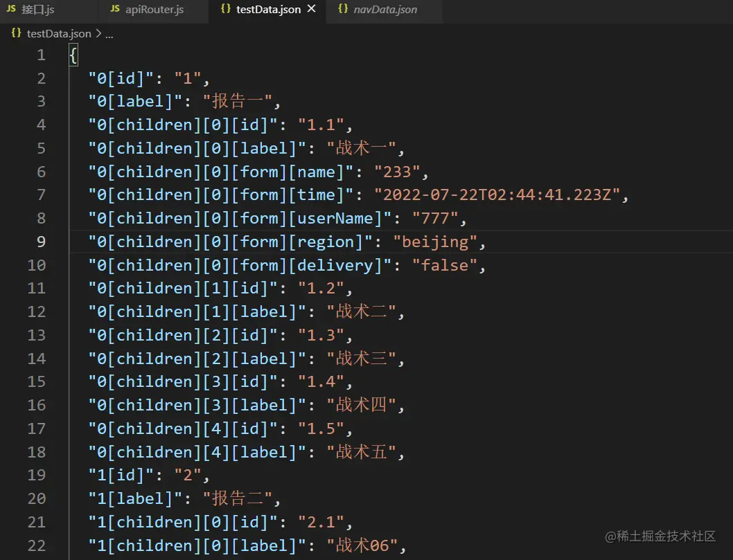This screenshot has width=733, height=560.
Task: Click line number 9 in the gutter
Action: click(41, 242)
